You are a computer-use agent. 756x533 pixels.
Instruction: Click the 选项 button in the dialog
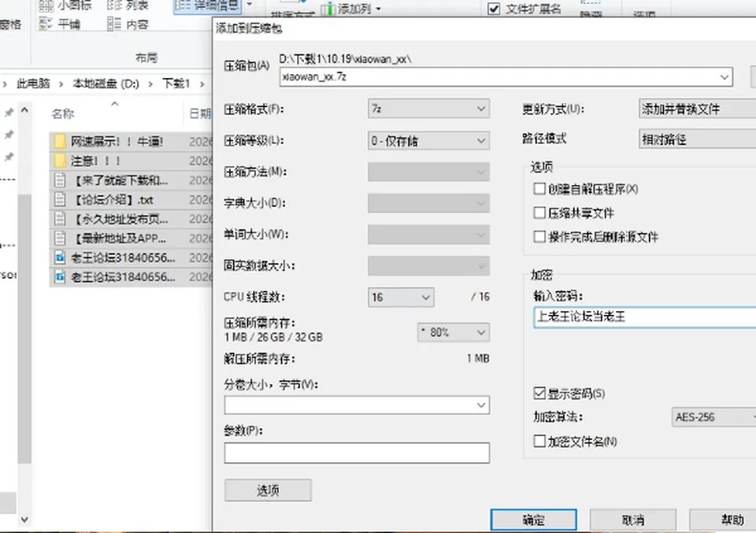268,490
